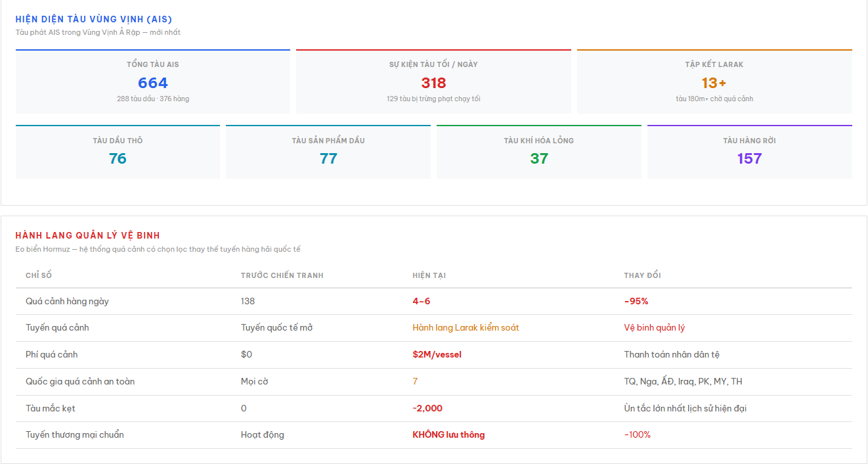Click the Tổng tàu AIS card showing 664
This screenshot has height=464, width=868.
click(152, 82)
